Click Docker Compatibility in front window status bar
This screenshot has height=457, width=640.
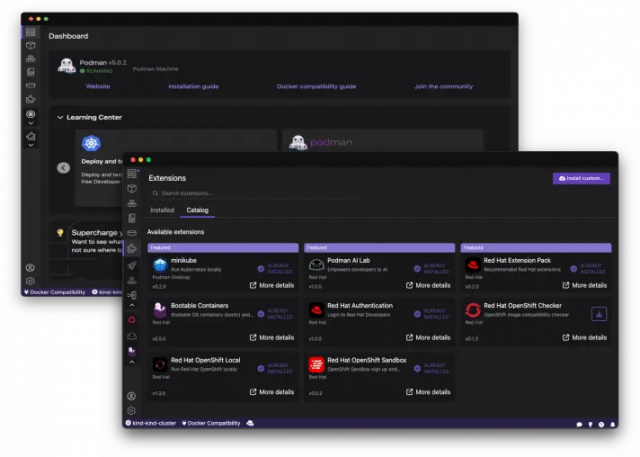(x=211, y=423)
